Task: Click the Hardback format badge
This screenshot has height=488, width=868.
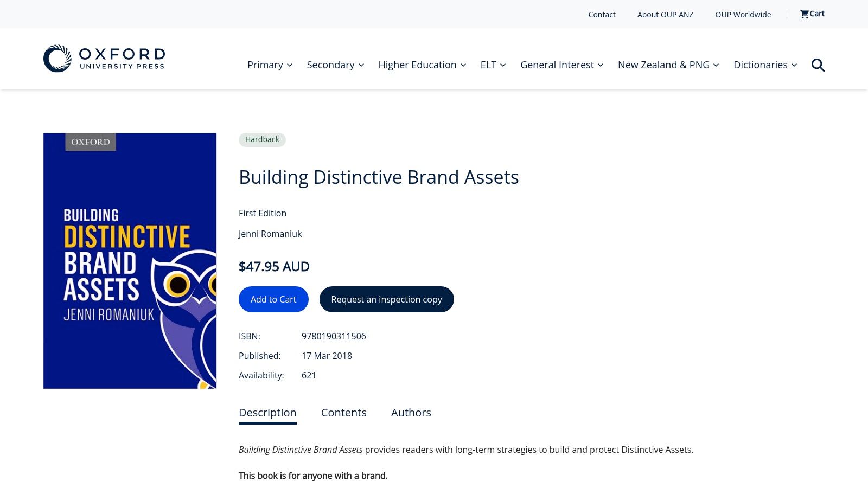Action: click(262, 139)
